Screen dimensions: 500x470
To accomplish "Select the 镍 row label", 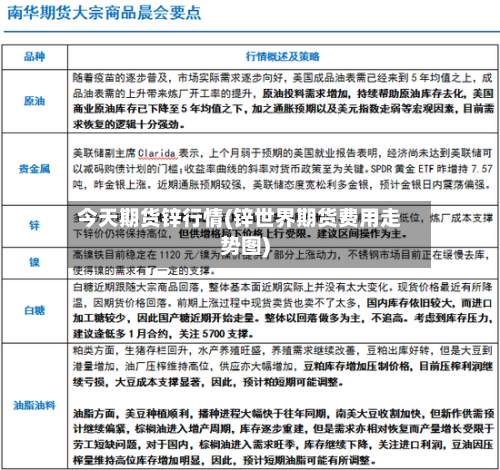I will click(x=34, y=262).
